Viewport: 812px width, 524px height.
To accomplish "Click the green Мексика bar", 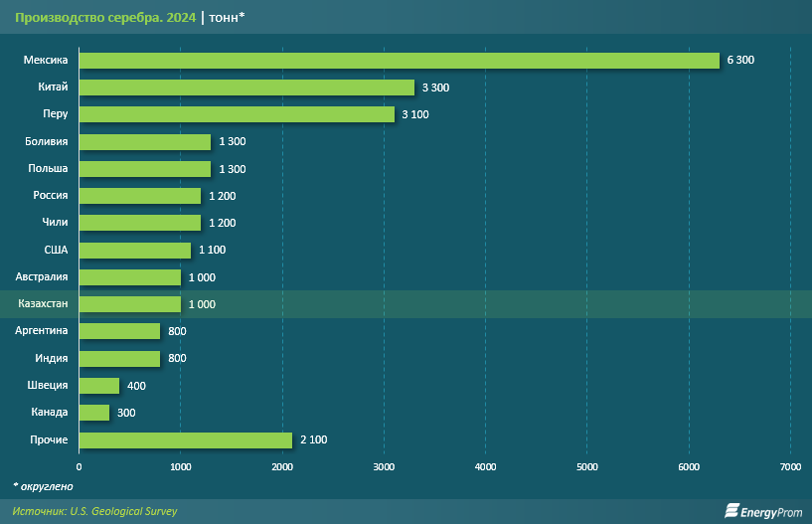I will click(399, 61).
